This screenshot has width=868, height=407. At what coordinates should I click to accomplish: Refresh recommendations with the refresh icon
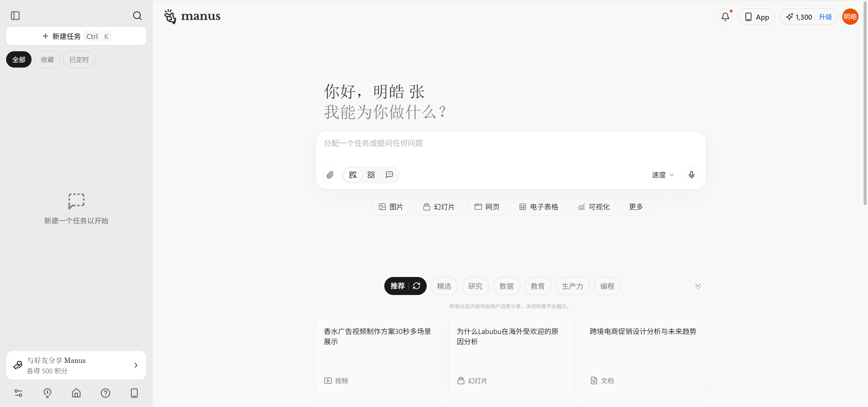[x=416, y=286]
